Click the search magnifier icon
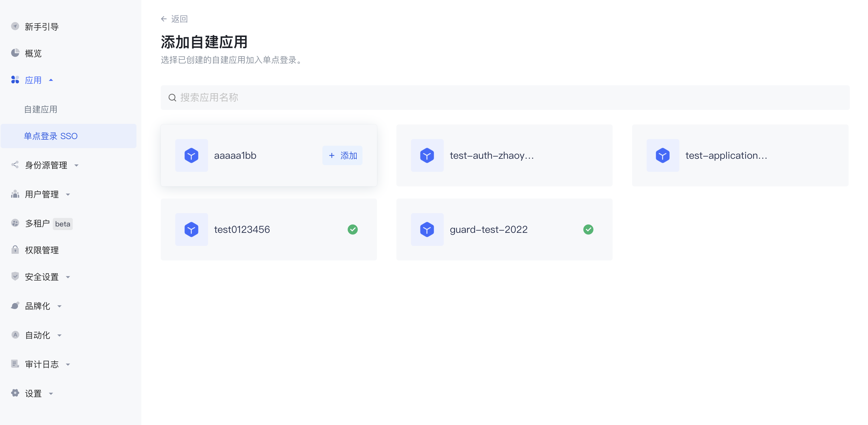This screenshot has height=425, width=868. tap(172, 98)
